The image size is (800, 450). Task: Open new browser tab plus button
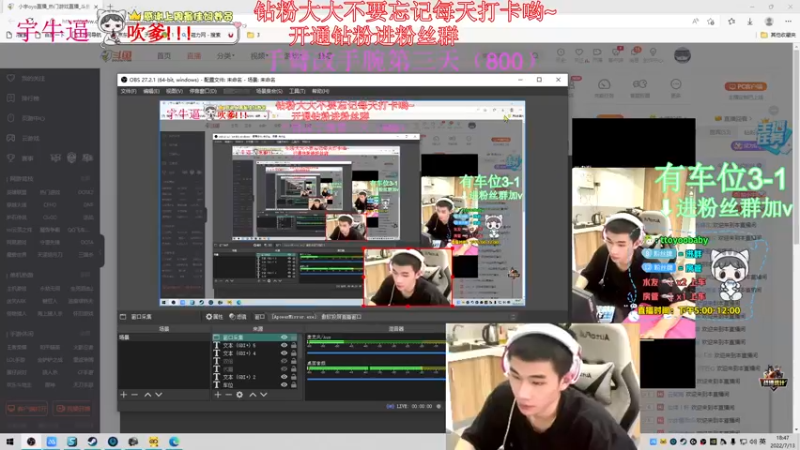(110, 7)
